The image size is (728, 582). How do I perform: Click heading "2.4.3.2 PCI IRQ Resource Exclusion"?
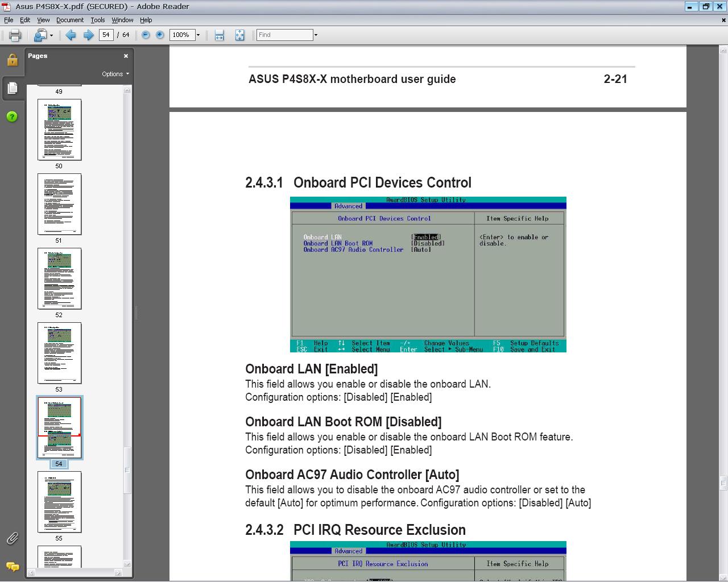(x=355, y=530)
